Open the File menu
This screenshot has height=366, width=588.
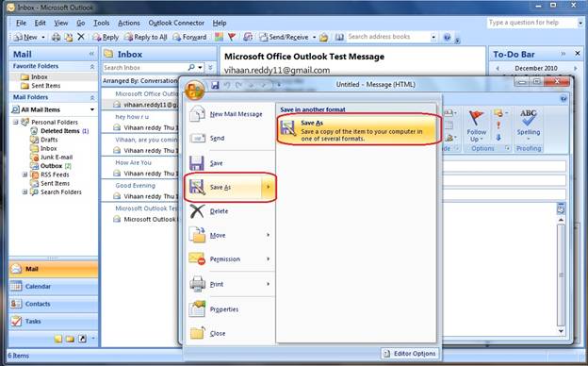(21, 23)
